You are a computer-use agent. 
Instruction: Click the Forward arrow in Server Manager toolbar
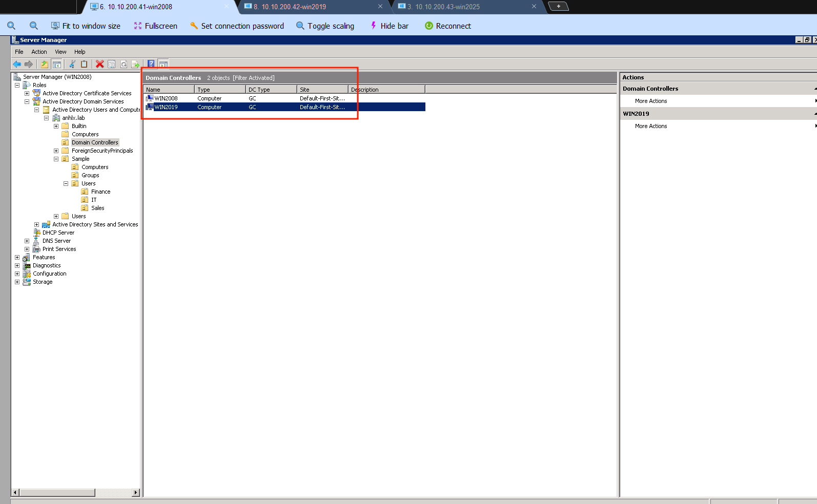(29, 64)
